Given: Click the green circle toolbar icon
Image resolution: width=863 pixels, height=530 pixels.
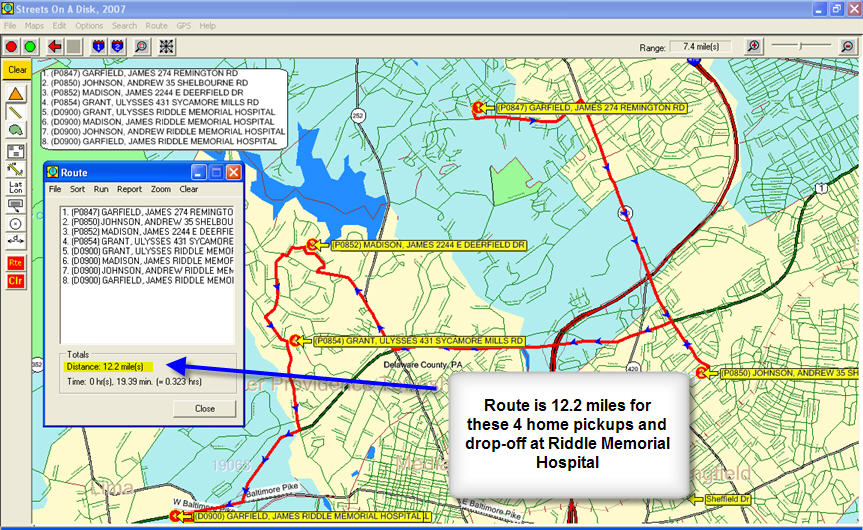Looking at the screenshot, I should (x=30, y=47).
